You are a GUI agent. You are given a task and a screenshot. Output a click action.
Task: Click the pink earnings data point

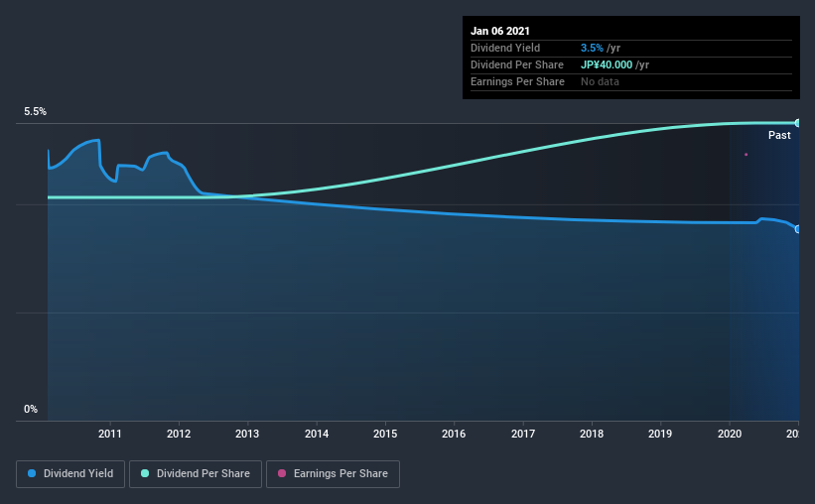point(746,155)
